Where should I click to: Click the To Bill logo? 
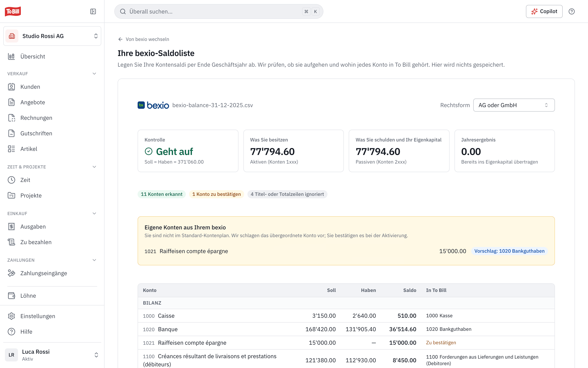(13, 11)
